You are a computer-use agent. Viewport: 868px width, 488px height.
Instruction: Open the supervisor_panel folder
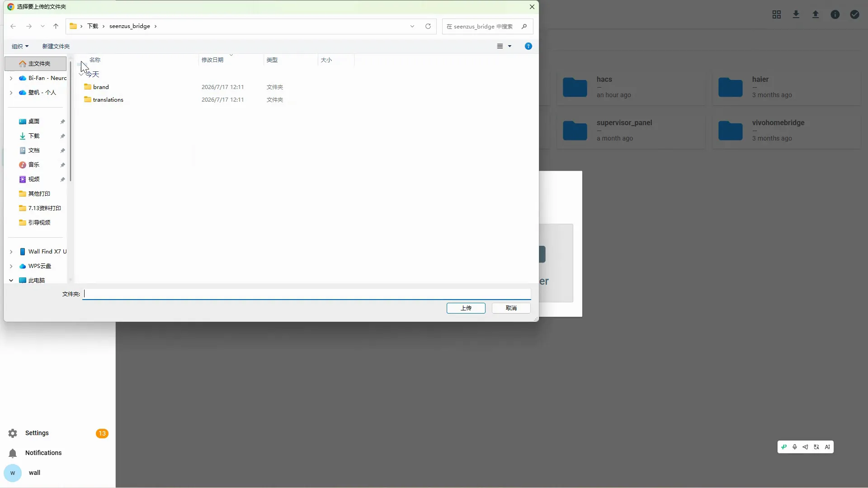(631, 131)
